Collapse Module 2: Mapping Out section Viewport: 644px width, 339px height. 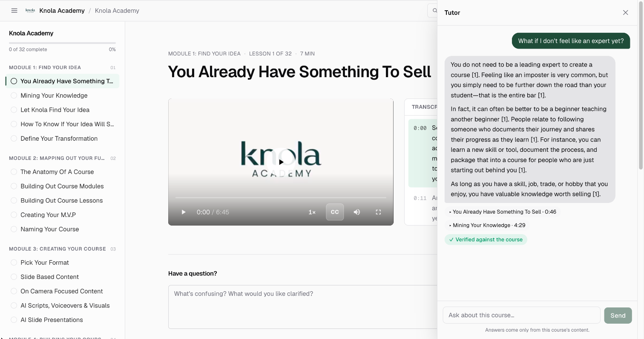(62, 158)
